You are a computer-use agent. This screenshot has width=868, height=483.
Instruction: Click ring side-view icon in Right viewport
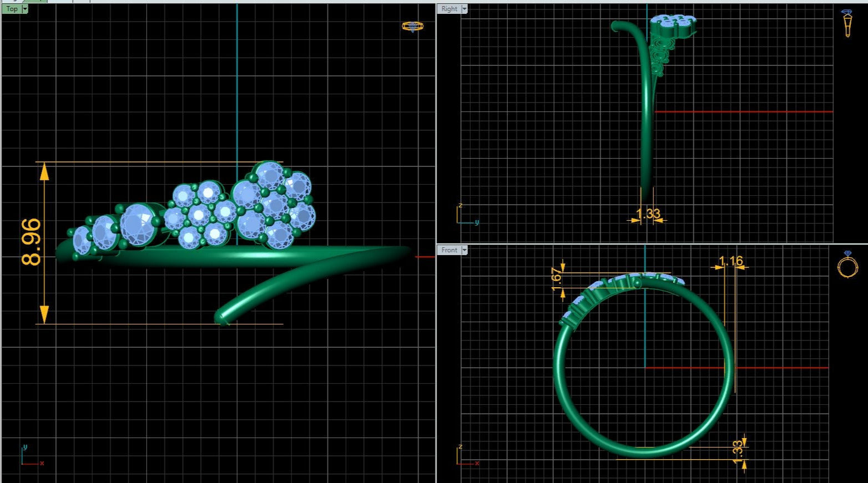coord(847,23)
